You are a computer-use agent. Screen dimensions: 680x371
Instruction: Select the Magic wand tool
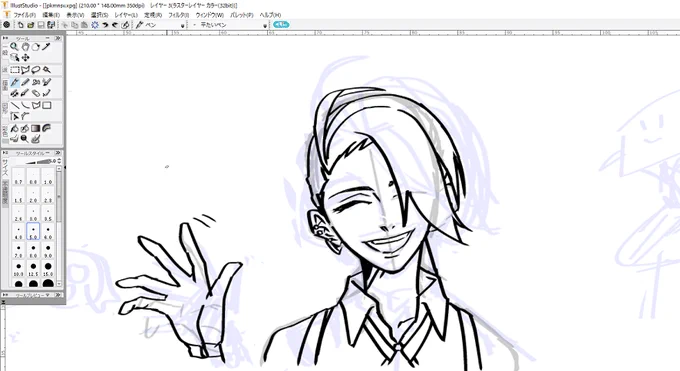tap(46, 70)
